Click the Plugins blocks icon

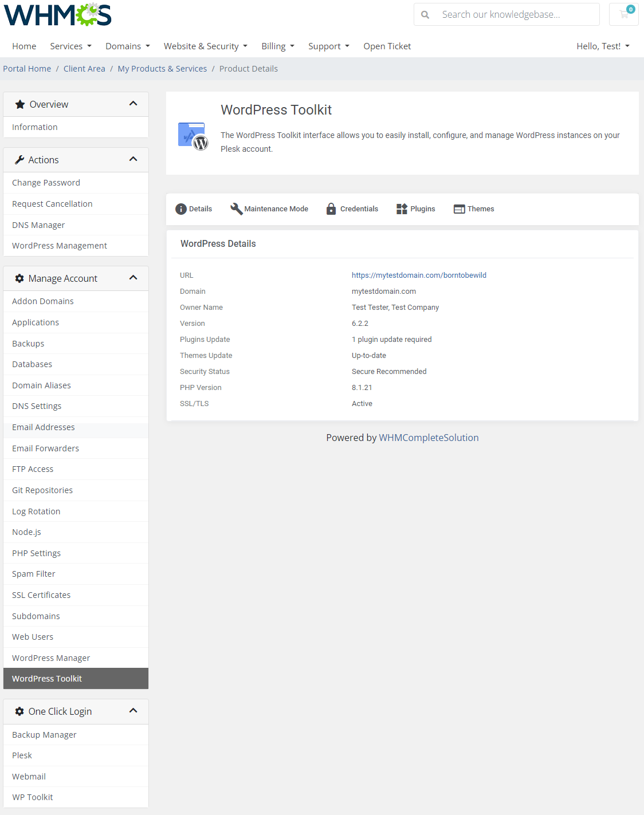tap(402, 209)
